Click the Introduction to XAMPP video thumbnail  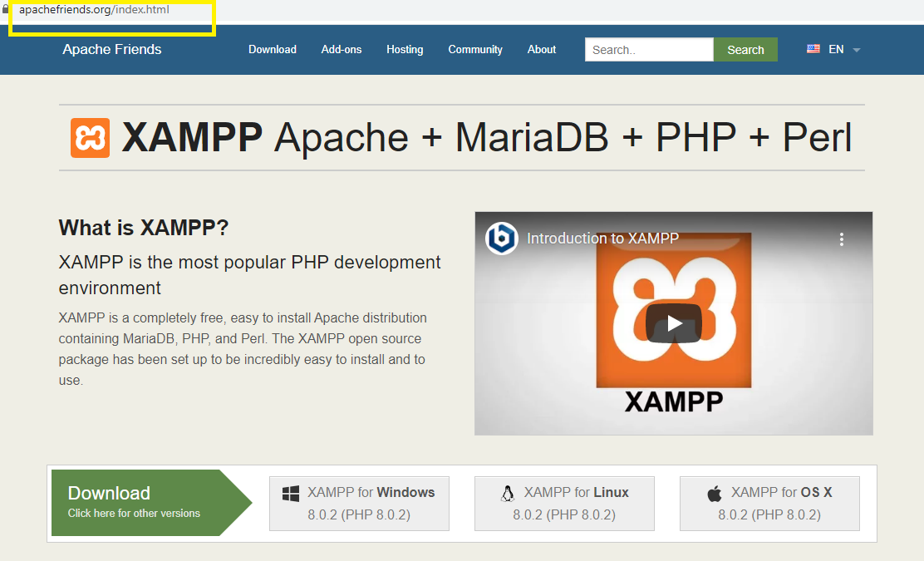pos(673,323)
